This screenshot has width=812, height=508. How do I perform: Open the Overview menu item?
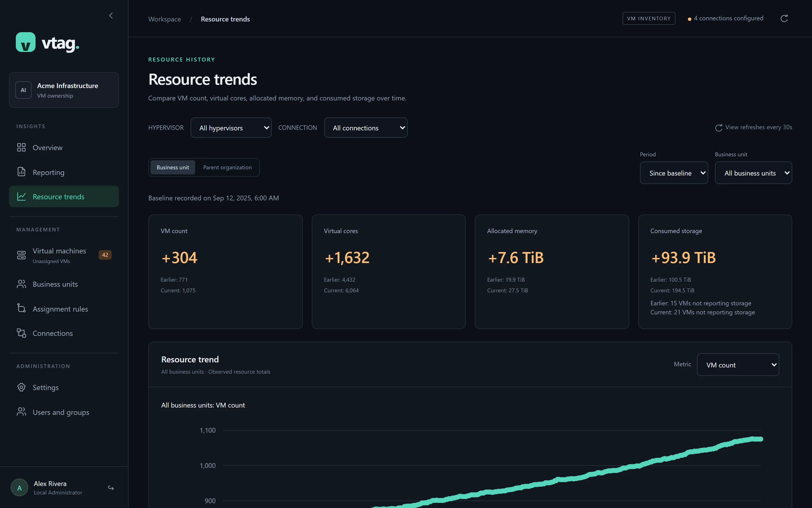click(64, 148)
